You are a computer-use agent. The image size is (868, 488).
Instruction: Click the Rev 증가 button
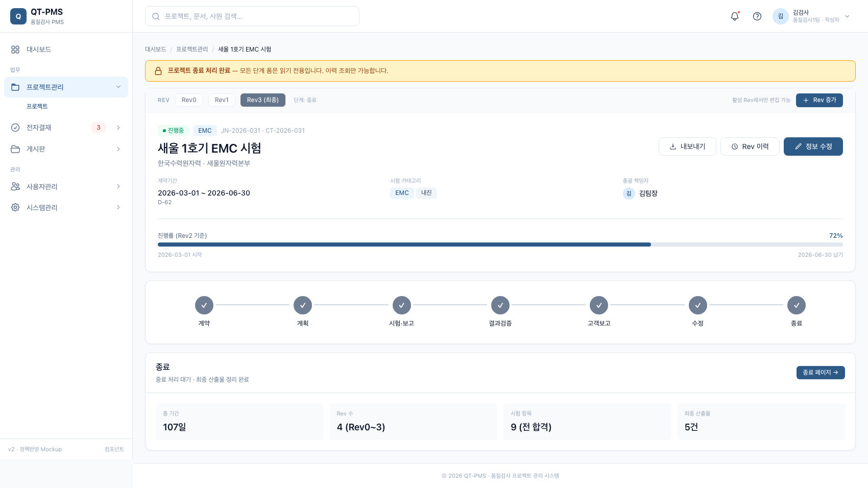pyautogui.click(x=819, y=100)
